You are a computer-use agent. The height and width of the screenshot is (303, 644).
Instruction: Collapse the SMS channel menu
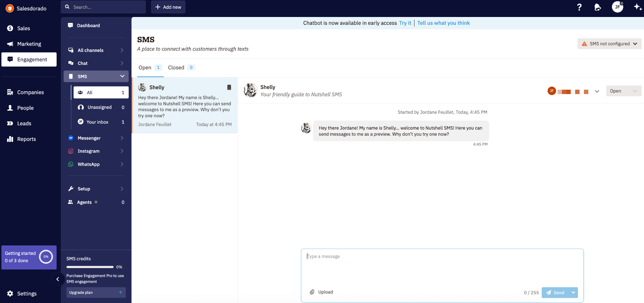(122, 76)
